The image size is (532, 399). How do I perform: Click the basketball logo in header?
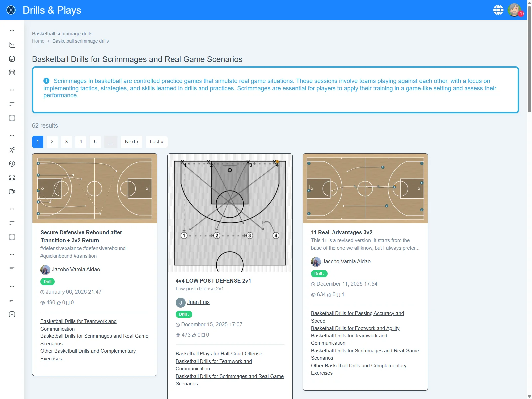pyautogui.click(x=11, y=10)
